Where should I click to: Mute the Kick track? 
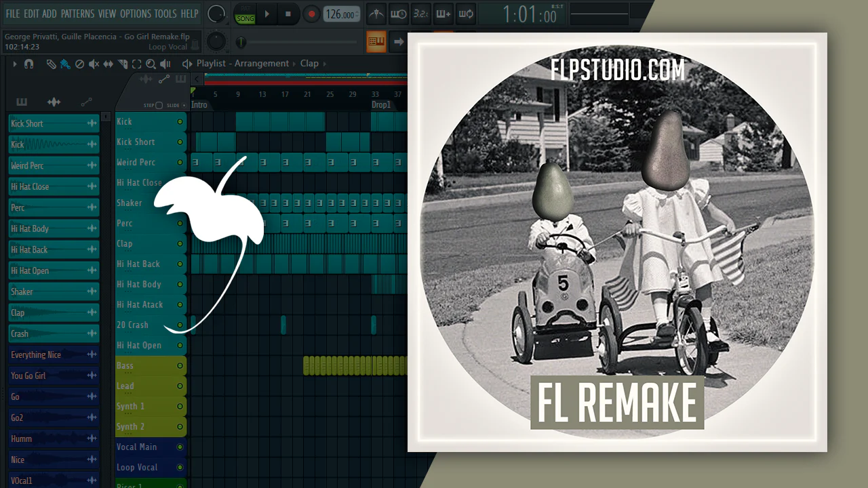coord(180,122)
